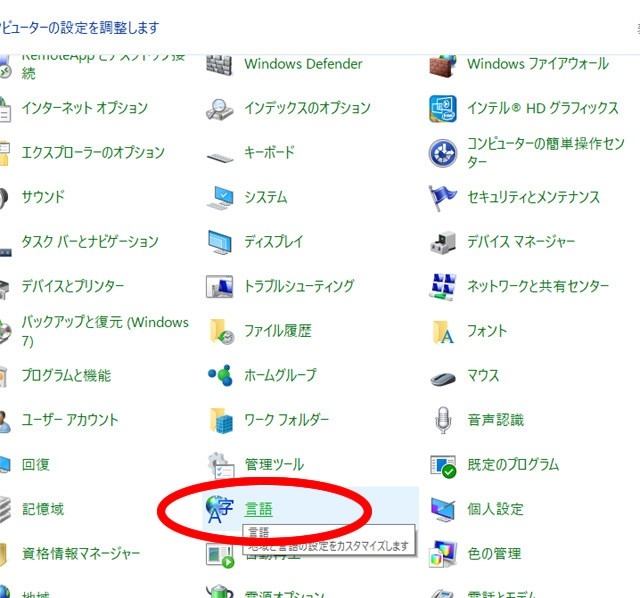The image size is (640, 598).
Task: Open the 個人設定 link
Action: [x=495, y=509]
